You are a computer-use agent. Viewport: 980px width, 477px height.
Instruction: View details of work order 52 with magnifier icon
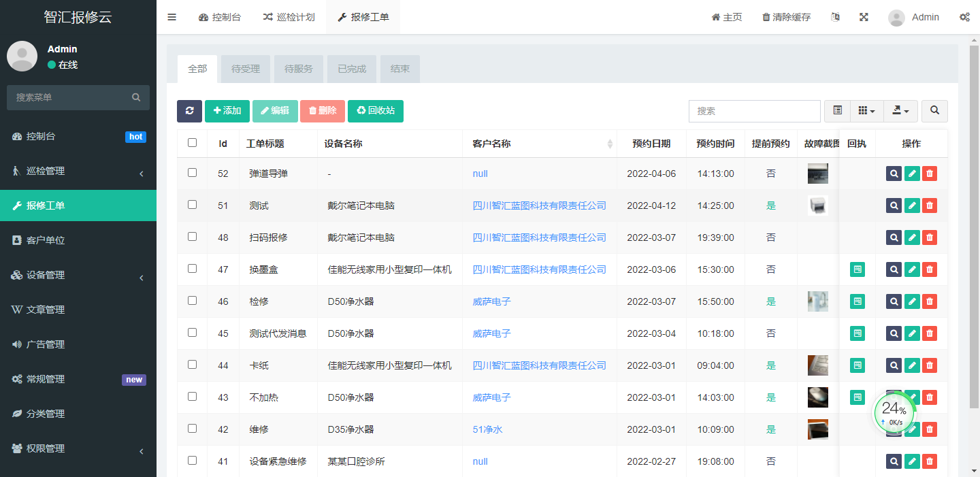pos(894,174)
